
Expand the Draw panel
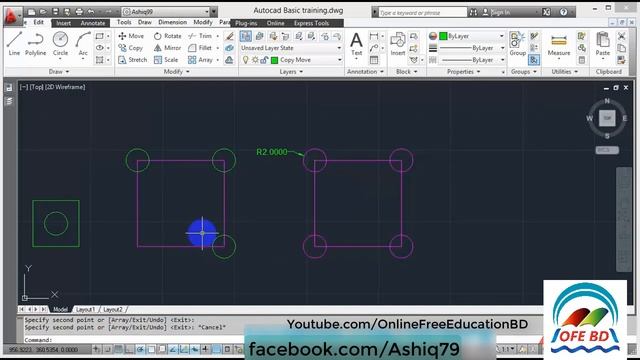pyautogui.click(x=59, y=72)
